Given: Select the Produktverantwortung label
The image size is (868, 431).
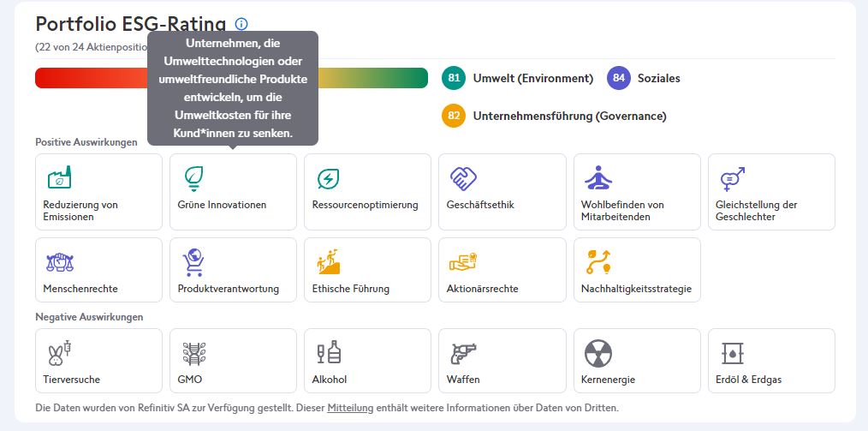Looking at the screenshot, I should 228,289.
